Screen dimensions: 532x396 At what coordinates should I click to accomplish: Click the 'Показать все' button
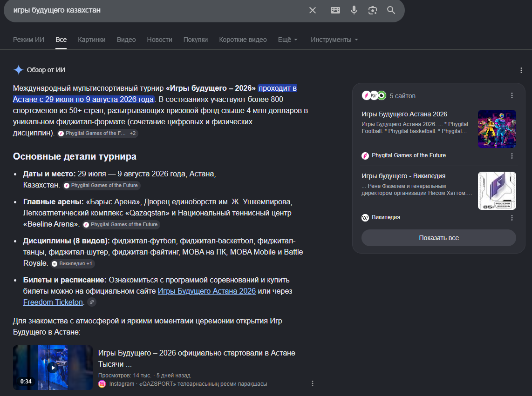(439, 238)
